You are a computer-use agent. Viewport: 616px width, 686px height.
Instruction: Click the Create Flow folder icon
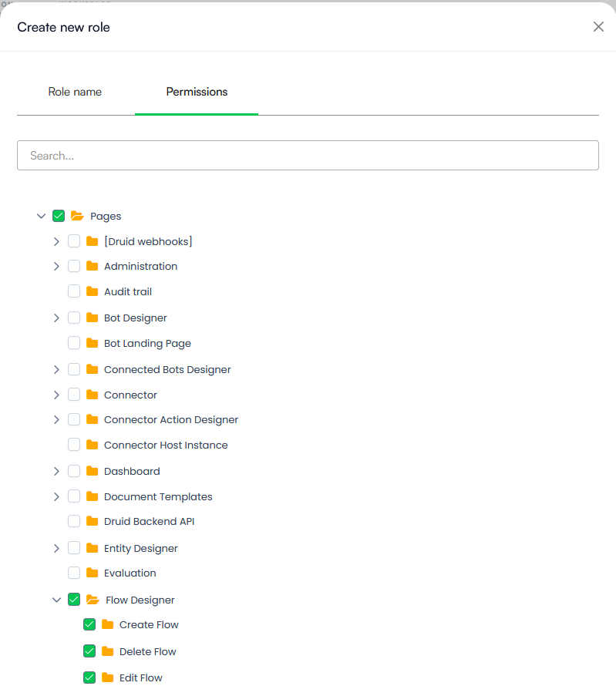[108, 624]
